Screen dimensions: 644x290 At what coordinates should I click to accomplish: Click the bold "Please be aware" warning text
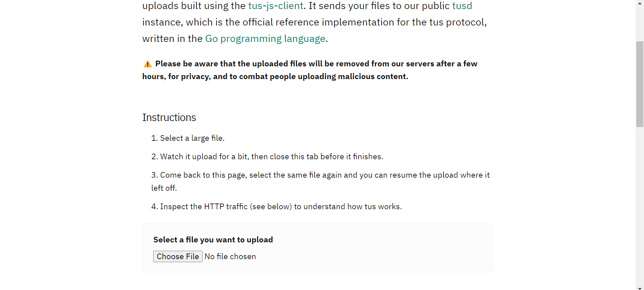tap(316, 64)
